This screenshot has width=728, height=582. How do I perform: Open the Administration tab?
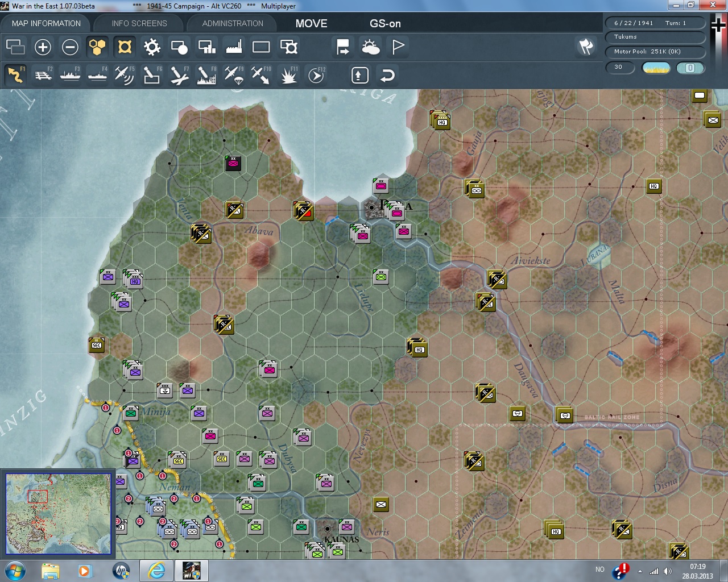click(233, 23)
